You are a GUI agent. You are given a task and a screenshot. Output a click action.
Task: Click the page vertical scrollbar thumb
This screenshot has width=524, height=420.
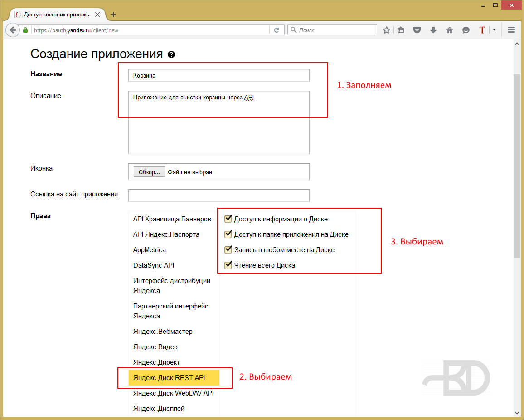517,166
